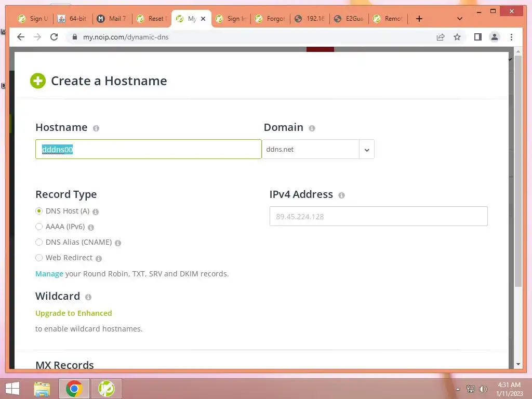Switch to the E2Guardian tab
This screenshot has height=399, width=532.
point(349,19)
